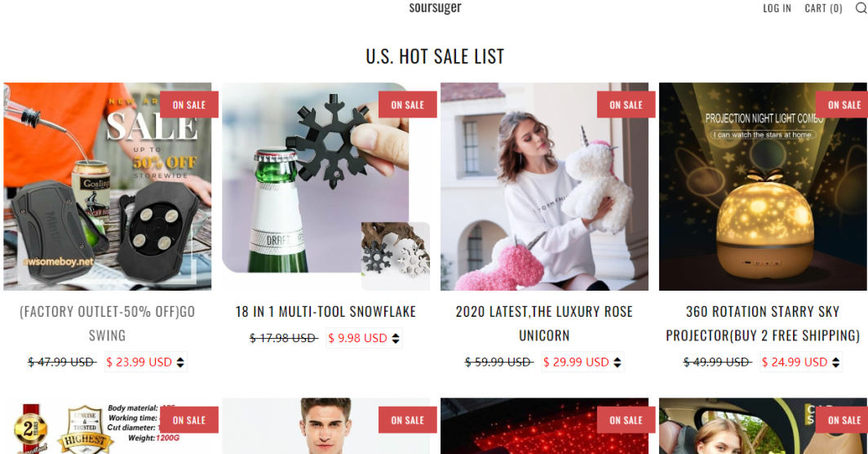Go to soursuger home logo
Screen dimensions: 868x454
tap(435, 8)
